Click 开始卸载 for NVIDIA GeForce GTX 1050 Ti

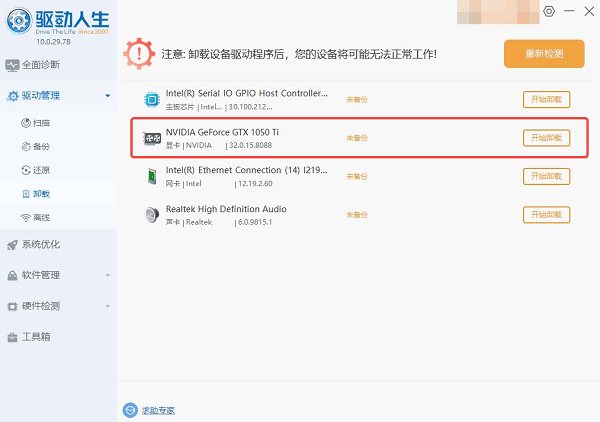coord(546,138)
